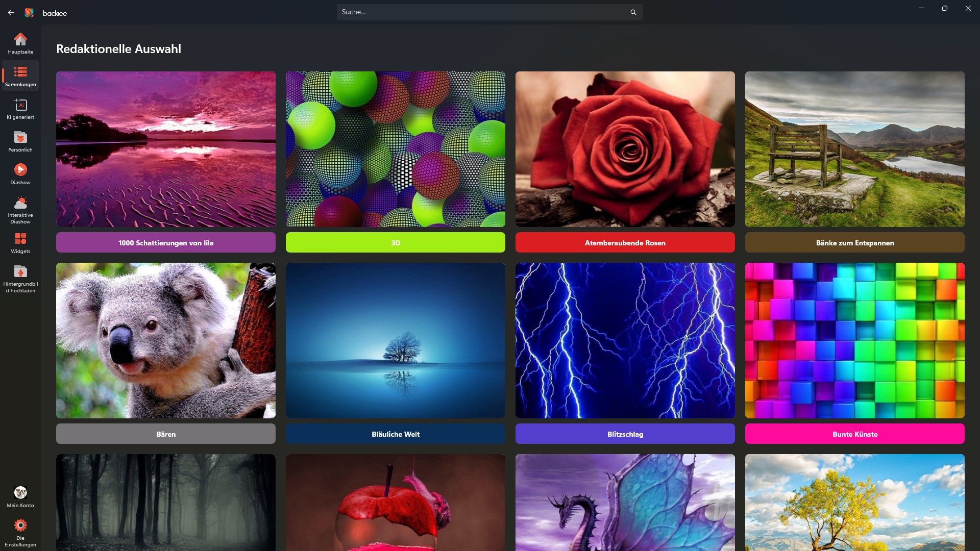Restore down the backiee window
Screen dimensions: 980x551
pyautogui.click(x=945, y=8)
